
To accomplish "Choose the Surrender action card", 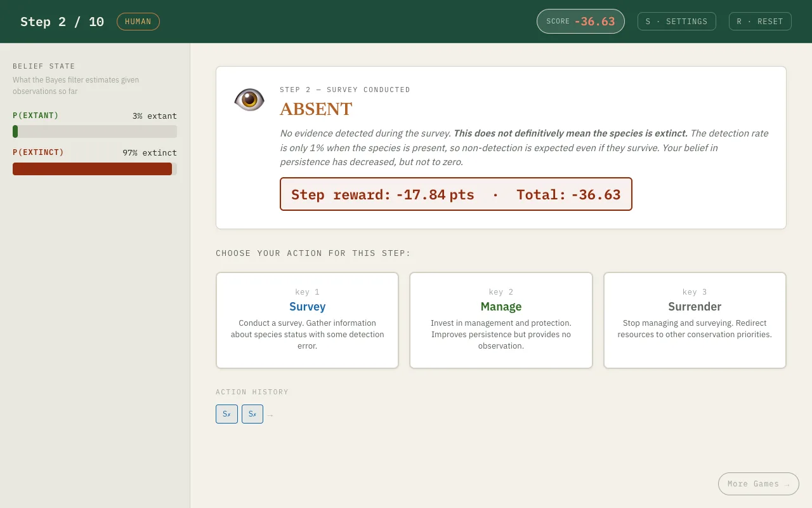I will (695, 320).
